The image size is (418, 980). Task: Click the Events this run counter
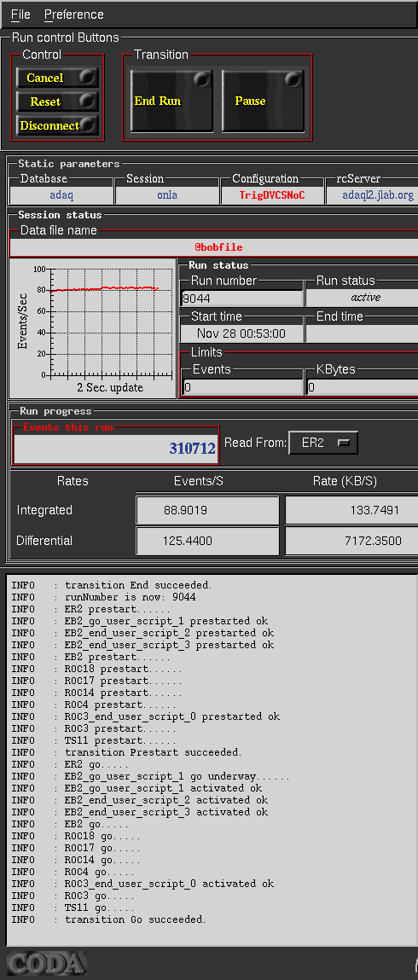tap(116, 448)
